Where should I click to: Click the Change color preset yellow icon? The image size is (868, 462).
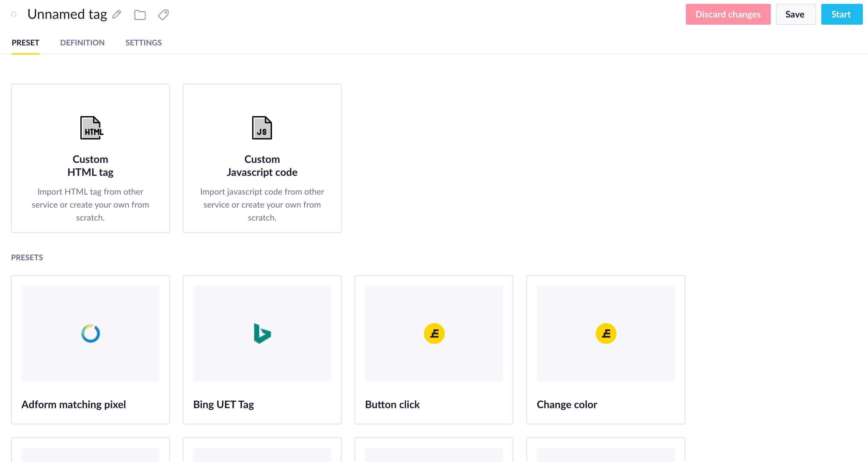pyautogui.click(x=605, y=333)
